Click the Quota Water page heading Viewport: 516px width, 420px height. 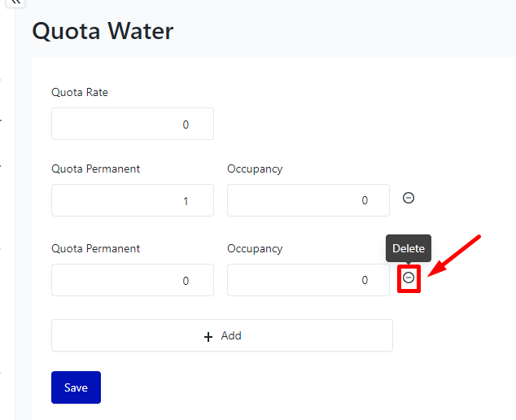(x=103, y=31)
